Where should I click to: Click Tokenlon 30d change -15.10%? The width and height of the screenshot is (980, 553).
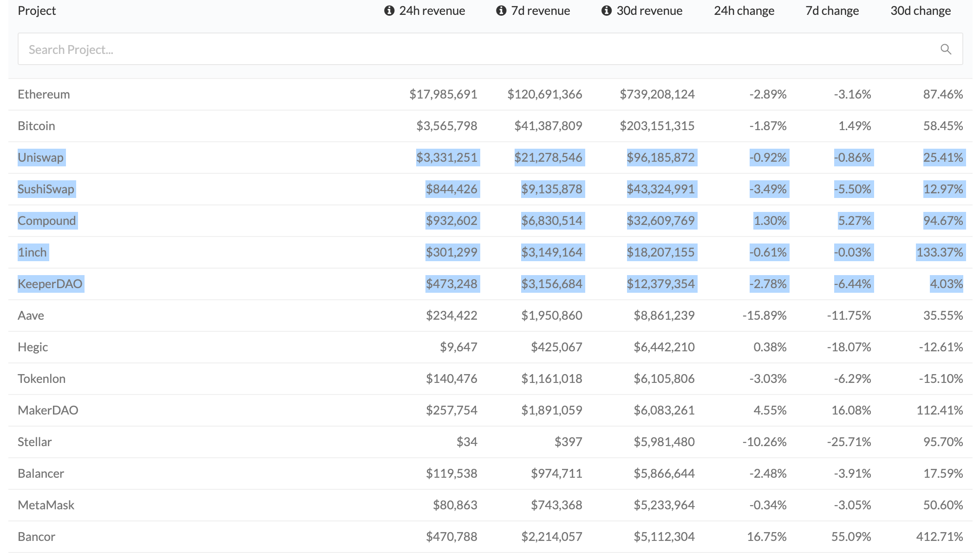pos(941,379)
